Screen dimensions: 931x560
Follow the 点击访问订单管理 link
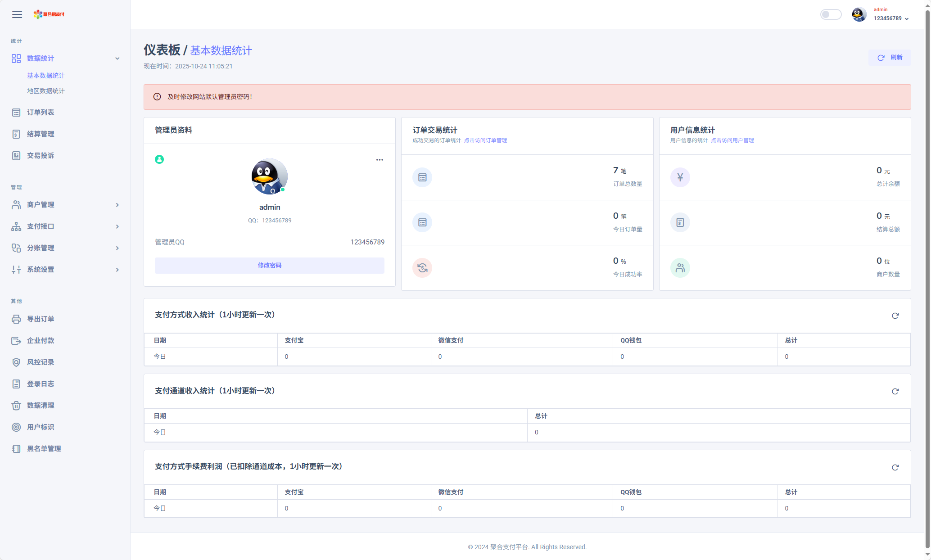(485, 140)
